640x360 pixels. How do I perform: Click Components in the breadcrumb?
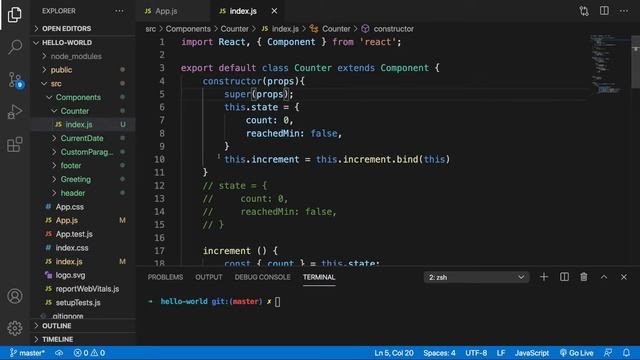click(188, 29)
